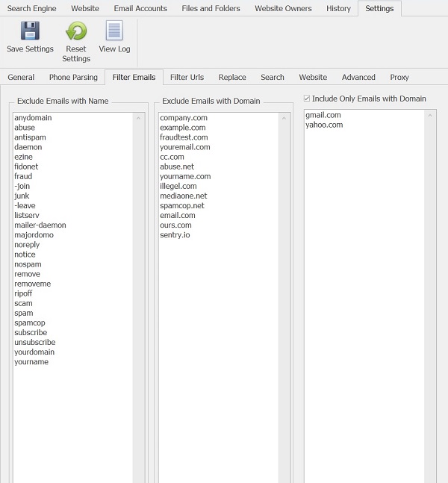Click the 'spamcop.net' entry
Viewport: 448px width, 483px height.
(x=182, y=205)
